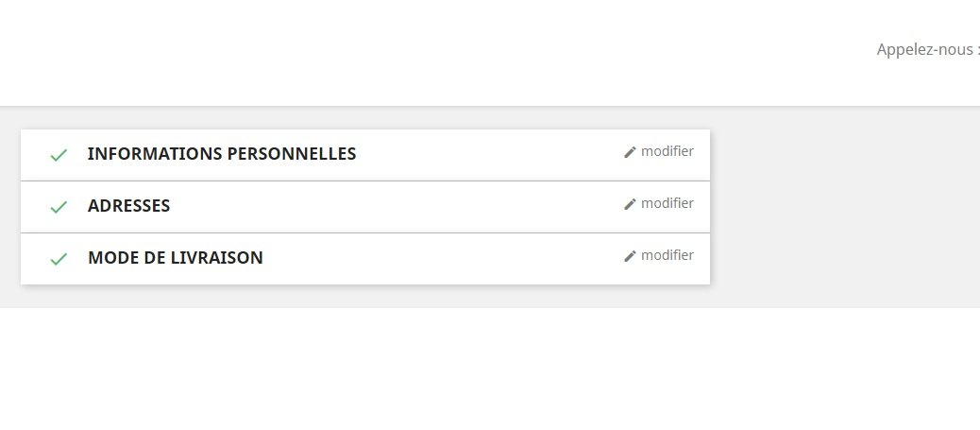This screenshot has width=980, height=430.
Task: Click the empty white area below the gray section
Action: [472, 369]
